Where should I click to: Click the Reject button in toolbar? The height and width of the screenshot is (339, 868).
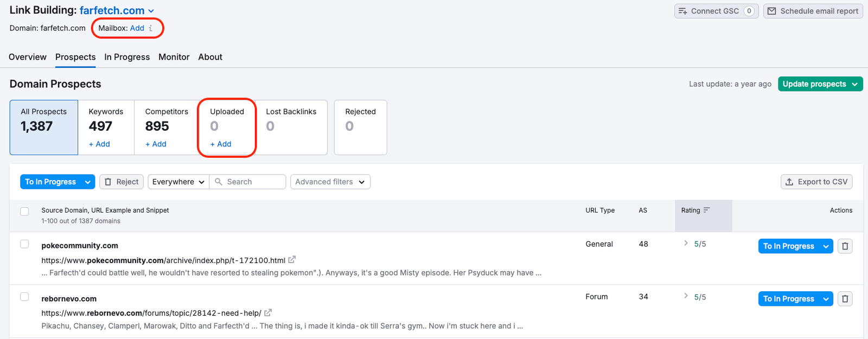(x=122, y=182)
